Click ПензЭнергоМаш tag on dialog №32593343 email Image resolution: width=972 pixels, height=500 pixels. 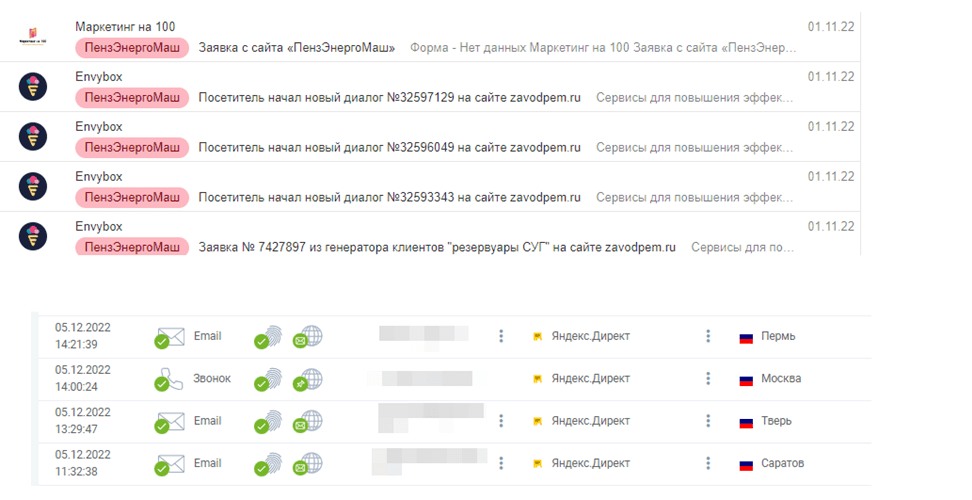[x=132, y=197]
